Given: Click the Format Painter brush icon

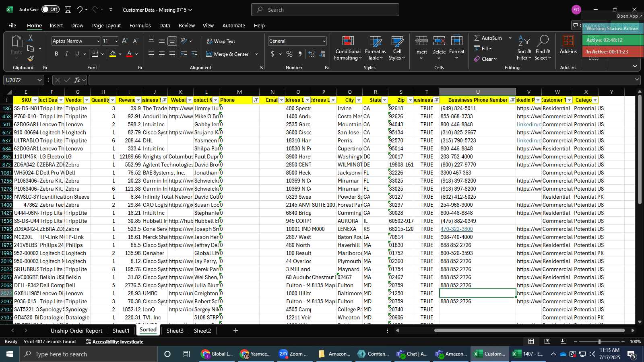Looking at the screenshot, I should [x=31, y=58].
